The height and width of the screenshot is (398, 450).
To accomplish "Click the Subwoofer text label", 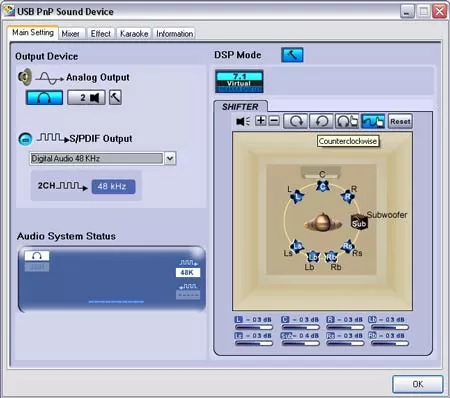I will 387,214.
